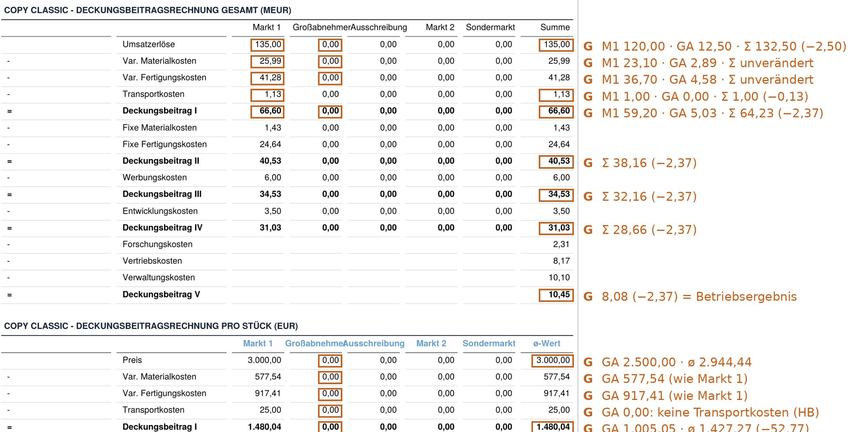Click the 'DECKUNGSBEITRAGSRECHNUNG PRO STÜCK (EUR)' table title
Image resolution: width=868 pixels, height=432 pixels.
[151, 326]
